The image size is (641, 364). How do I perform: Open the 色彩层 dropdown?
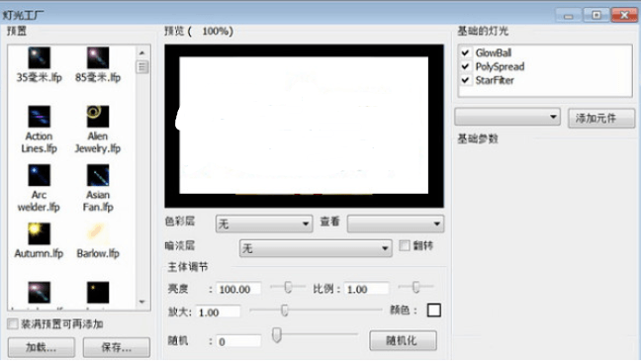point(264,224)
